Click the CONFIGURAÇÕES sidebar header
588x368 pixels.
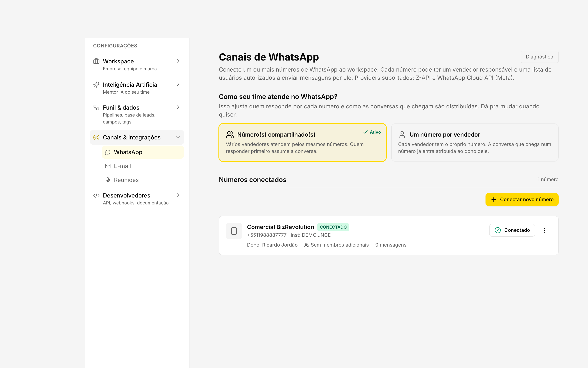(115, 46)
